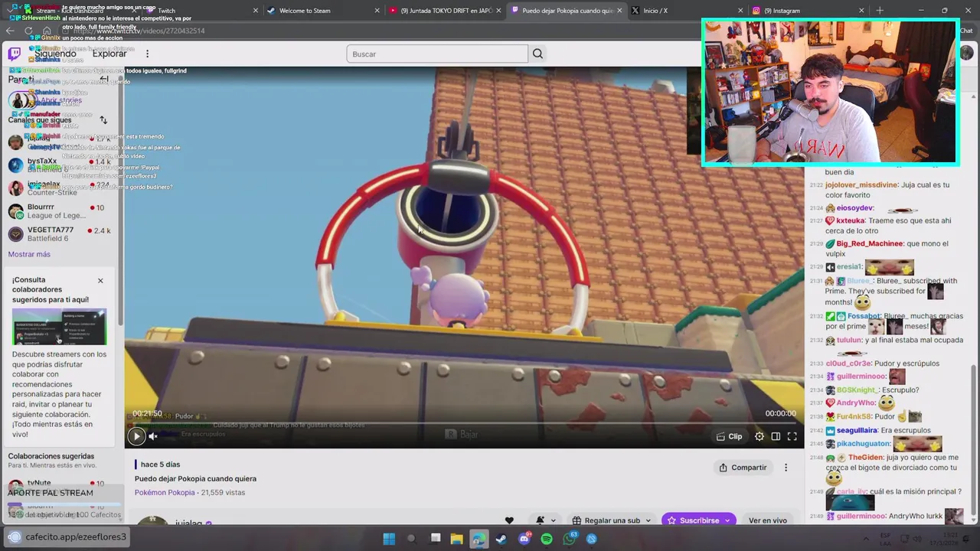Switch to the Inicio / X tab

(x=685, y=11)
